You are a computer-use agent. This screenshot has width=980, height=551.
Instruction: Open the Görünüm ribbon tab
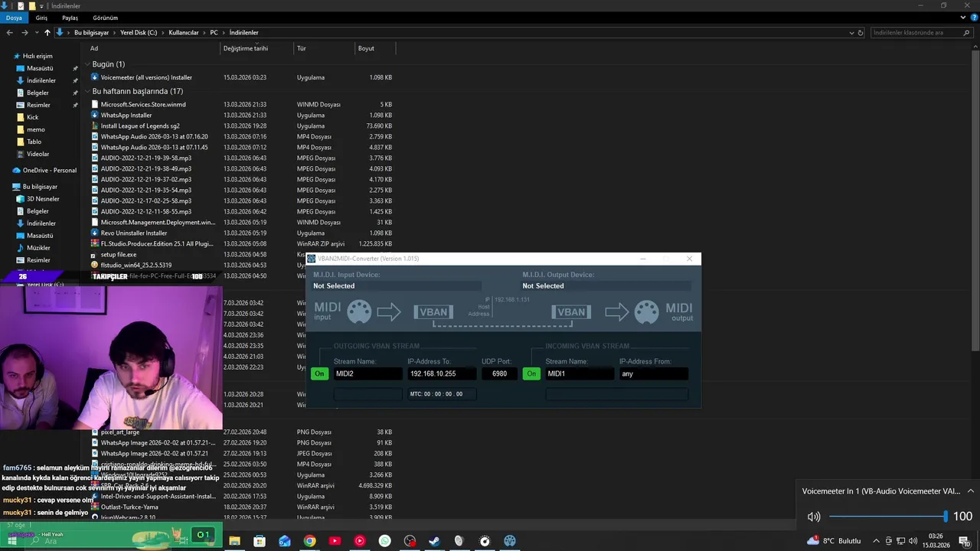(x=105, y=18)
